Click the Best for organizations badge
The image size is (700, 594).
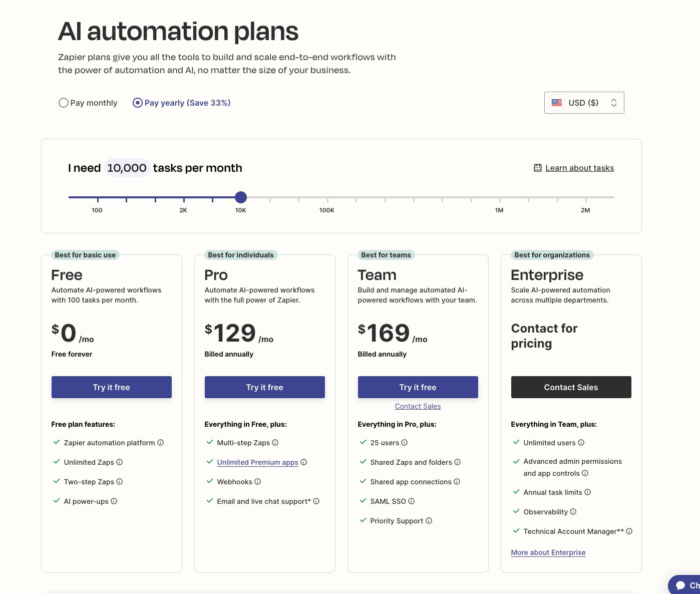pos(552,255)
